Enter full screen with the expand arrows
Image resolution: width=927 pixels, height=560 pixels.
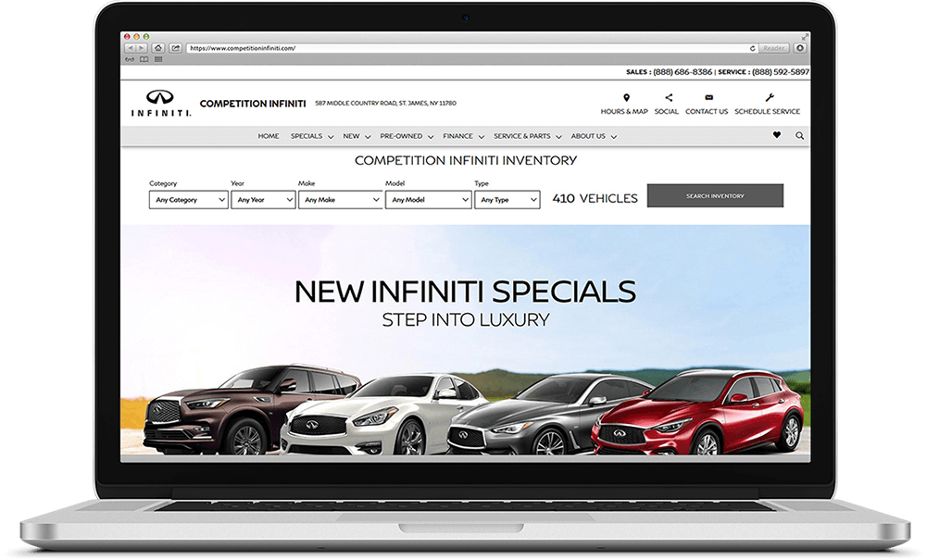coord(805,37)
